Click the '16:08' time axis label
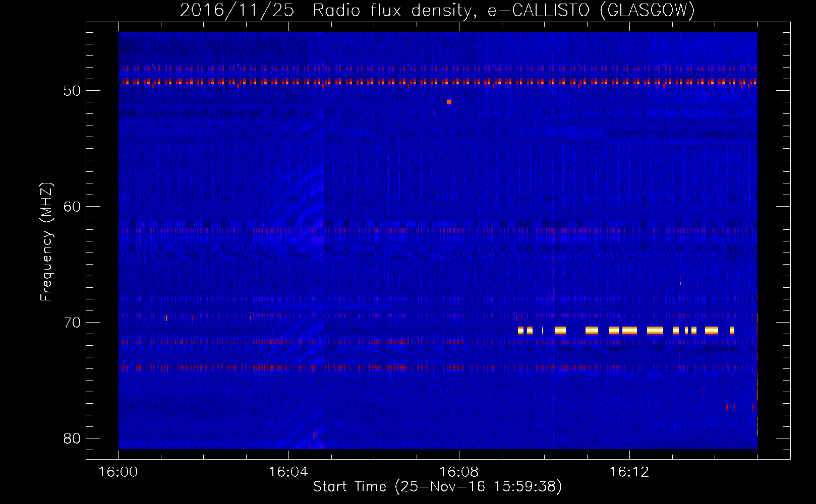816x504 pixels. (459, 472)
